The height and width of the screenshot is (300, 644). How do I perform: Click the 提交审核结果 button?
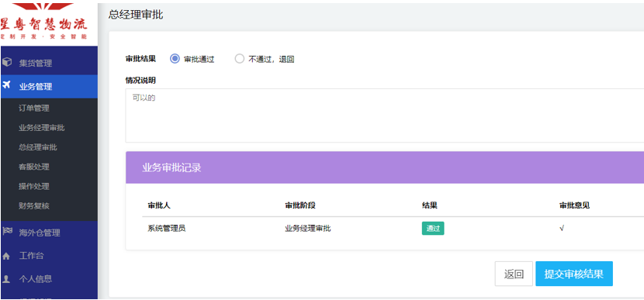[x=574, y=274]
